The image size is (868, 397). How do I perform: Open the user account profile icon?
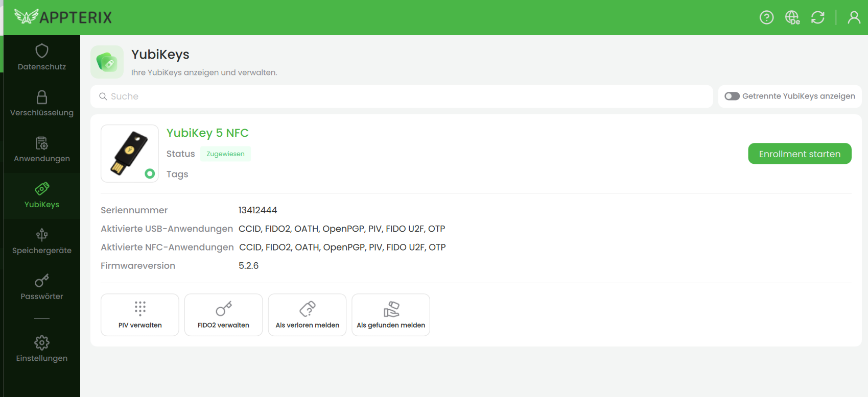click(854, 18)
